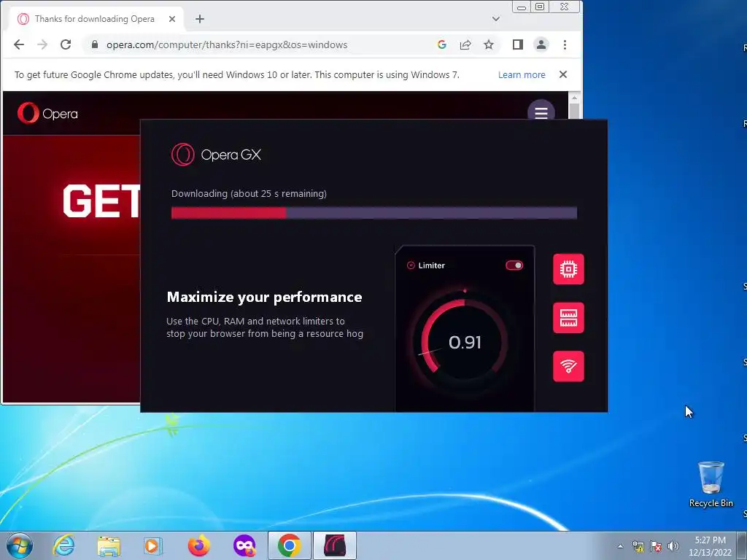Reload the Chrome page
The image size is (747, 560).
click(x=66, y=44)
